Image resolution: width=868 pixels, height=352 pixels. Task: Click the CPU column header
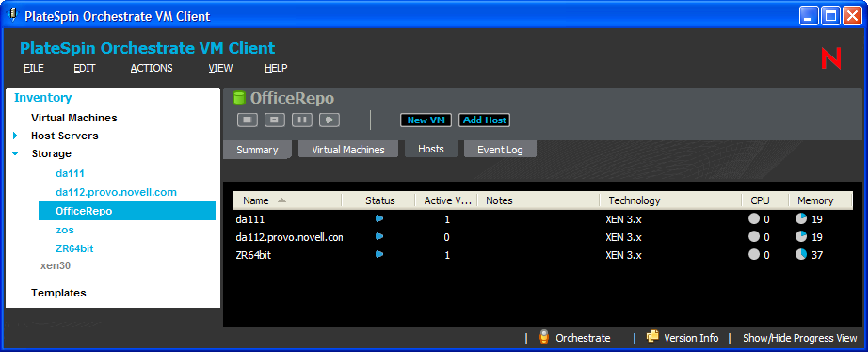[765, 200]
